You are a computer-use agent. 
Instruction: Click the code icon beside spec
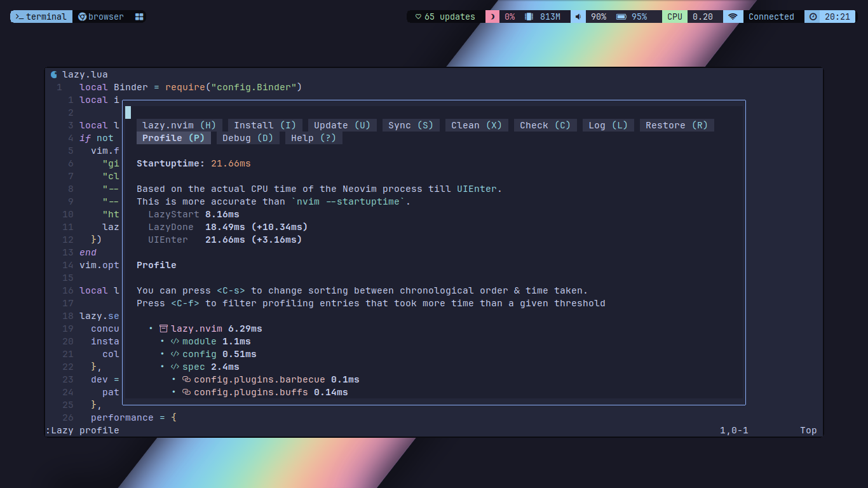click(x=175, y=367)
